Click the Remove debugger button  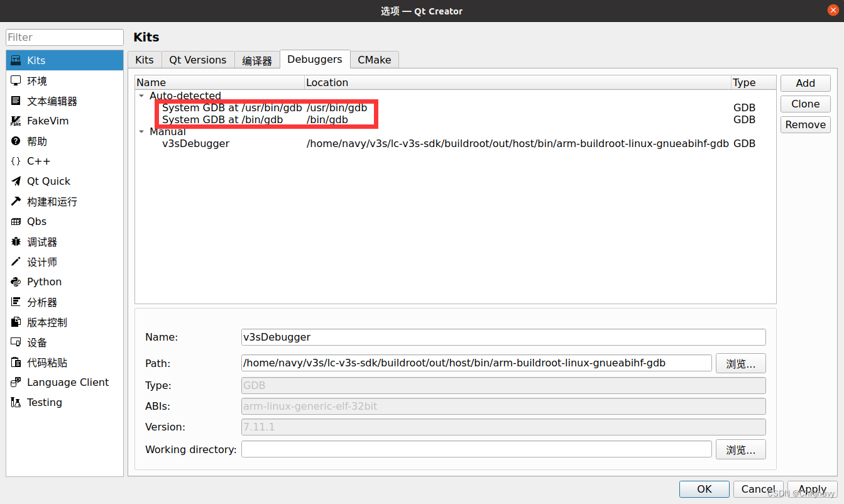click(x=806, y=124)
